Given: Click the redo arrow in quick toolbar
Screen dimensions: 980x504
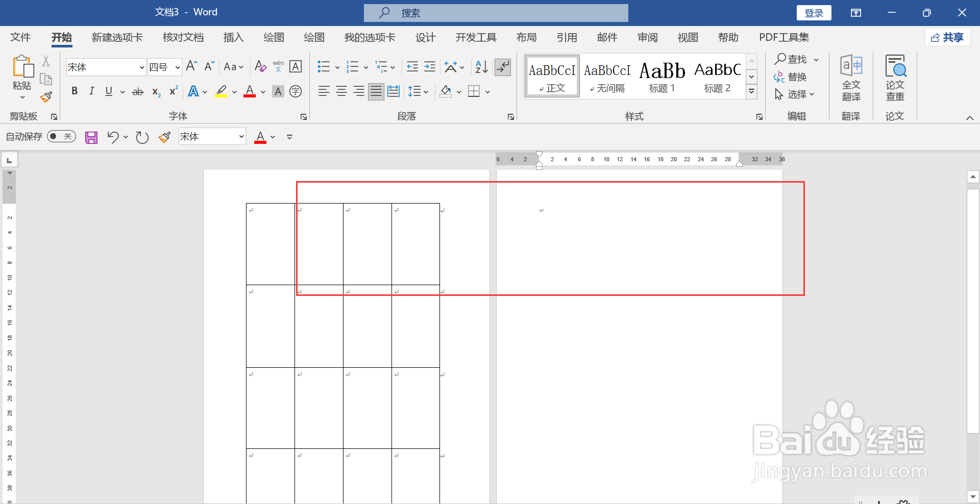Looking at the screenshot, I should pyautogui.click(x=142, y=137).
